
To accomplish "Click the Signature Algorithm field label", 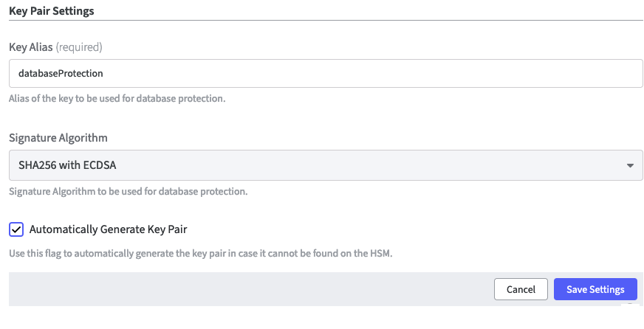I will tap(58, 138).
